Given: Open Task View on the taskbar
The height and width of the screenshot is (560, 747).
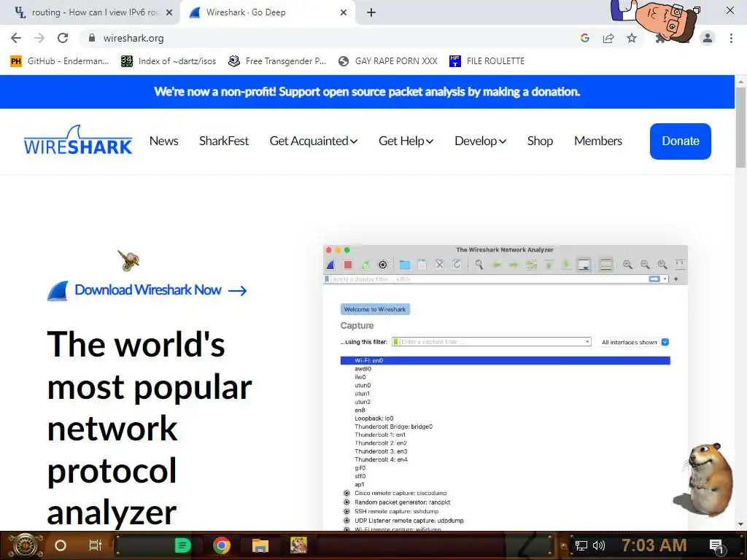Looking at the screenshot, I should pos(96,545).
